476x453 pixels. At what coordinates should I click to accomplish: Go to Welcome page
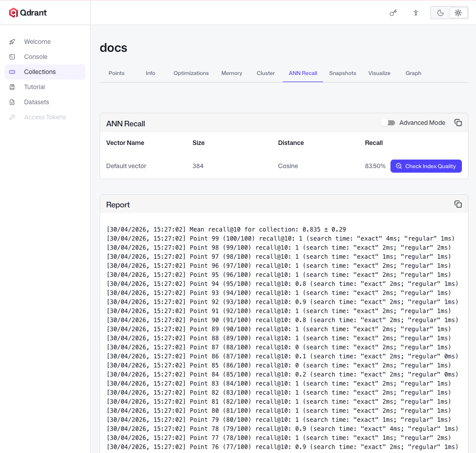pyautogui.click(x=45, y=42)
